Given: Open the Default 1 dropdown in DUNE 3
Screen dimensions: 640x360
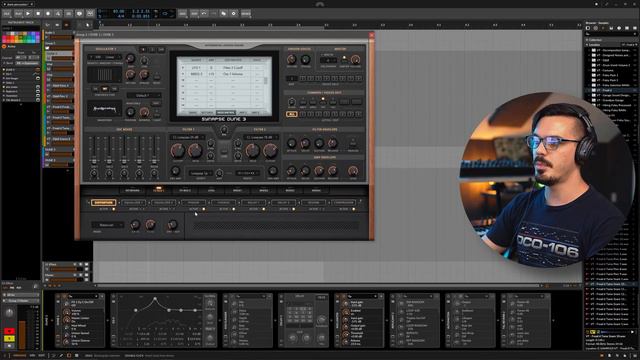Looking at the screenshot, I should point(143,95).
